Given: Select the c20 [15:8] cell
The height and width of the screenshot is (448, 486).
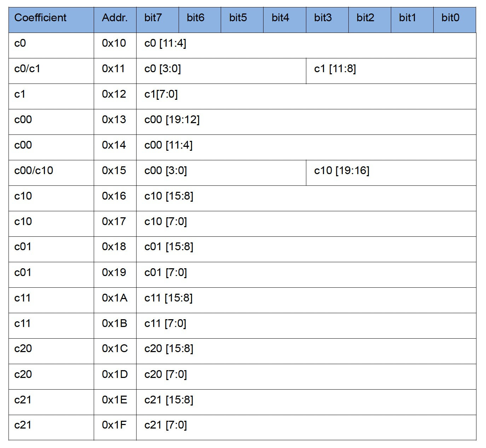Looking at the screenshot, I should point(306,351).
